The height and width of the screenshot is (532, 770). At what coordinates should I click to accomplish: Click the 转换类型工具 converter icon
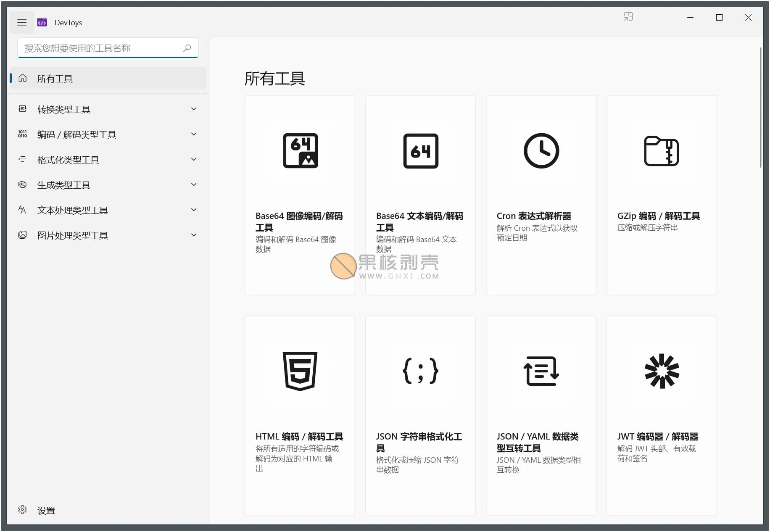click(x=23, y=109)
